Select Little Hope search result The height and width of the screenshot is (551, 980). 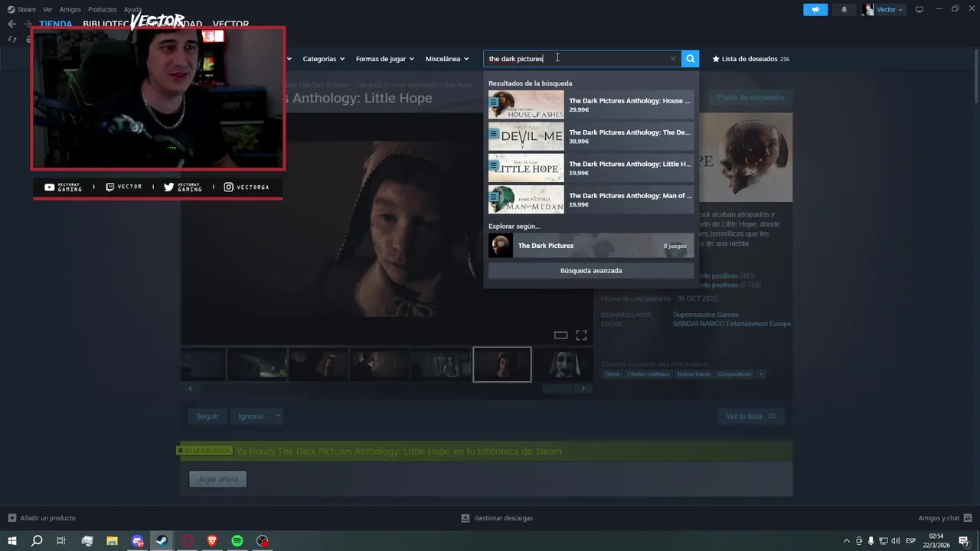(591, 168)
